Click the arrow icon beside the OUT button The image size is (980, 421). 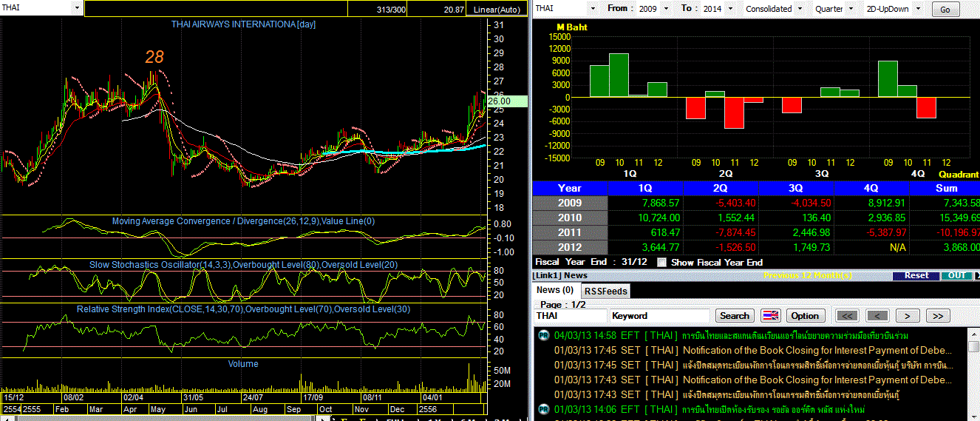(977, 275)
